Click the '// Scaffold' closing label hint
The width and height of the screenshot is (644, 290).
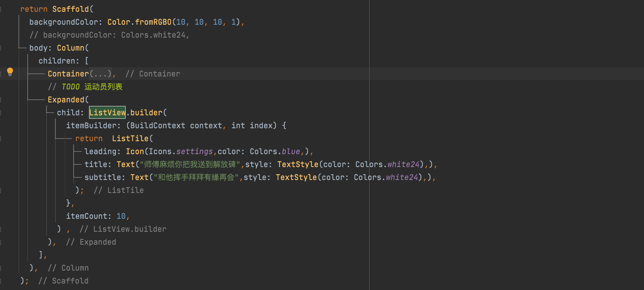[x=64, y=281]
